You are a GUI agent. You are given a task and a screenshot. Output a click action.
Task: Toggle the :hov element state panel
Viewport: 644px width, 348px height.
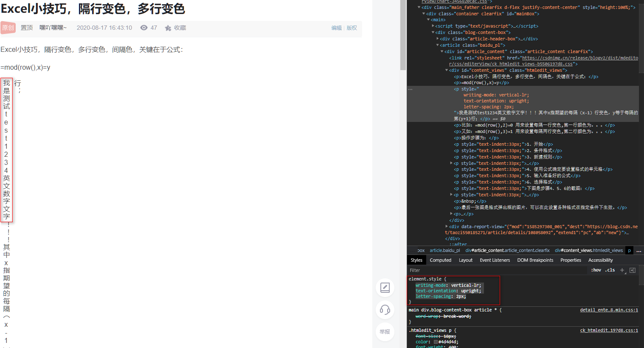pos(596,270)
